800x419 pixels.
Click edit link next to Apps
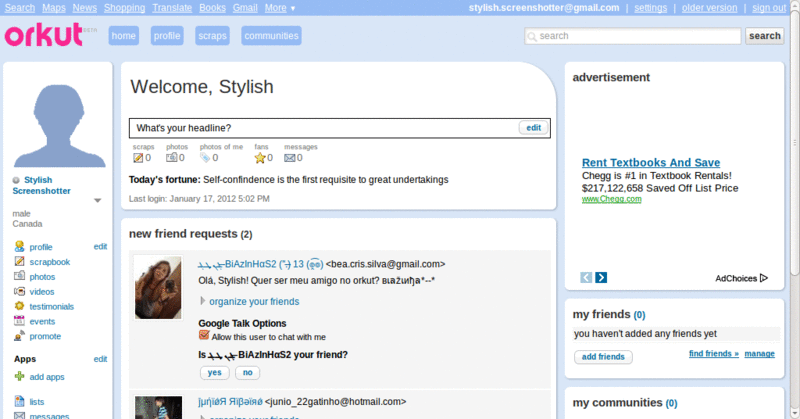coord(100,359)
